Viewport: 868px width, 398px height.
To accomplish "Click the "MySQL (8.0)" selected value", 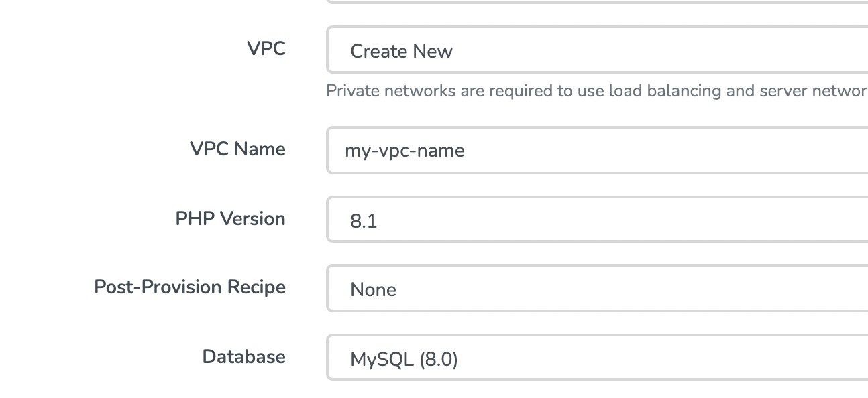I will tap(404, 360).
